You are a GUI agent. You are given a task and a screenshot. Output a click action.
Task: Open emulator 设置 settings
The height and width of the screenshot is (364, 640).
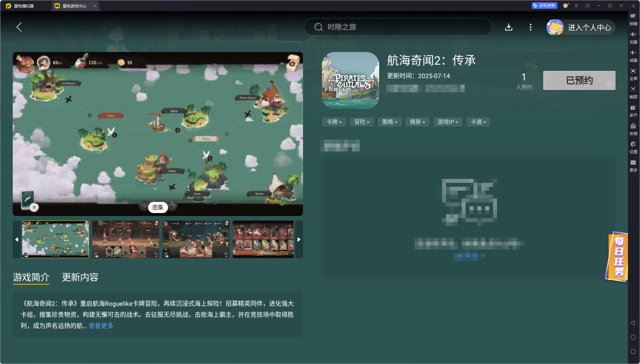[633, 148]
